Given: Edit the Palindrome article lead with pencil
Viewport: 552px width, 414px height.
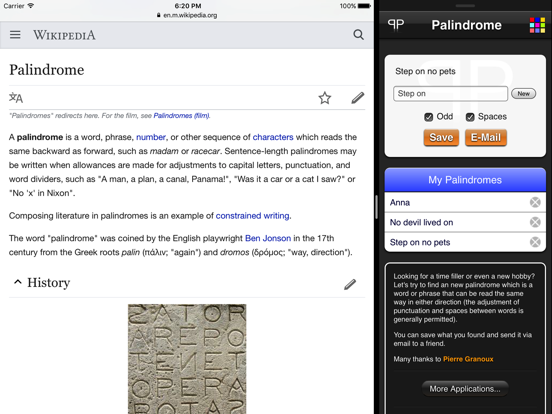Looking at the screenshot, I should point(358,98).
